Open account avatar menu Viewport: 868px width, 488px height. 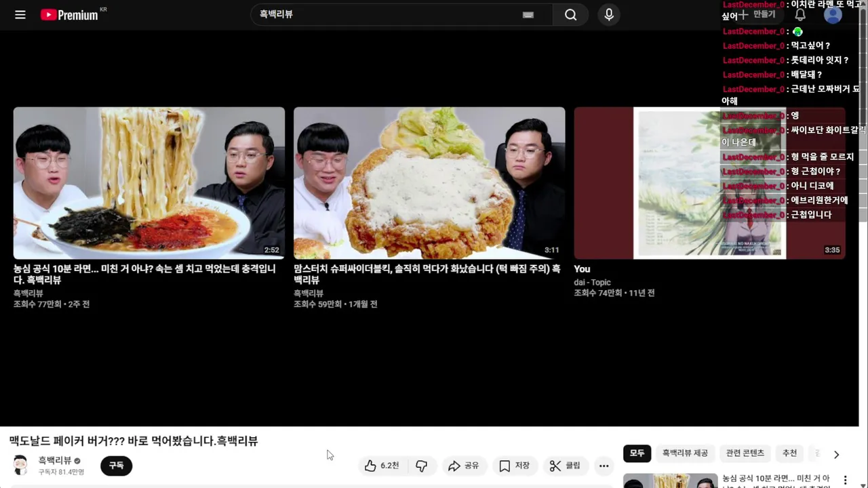pyautogui.click(x=833, y=14)
